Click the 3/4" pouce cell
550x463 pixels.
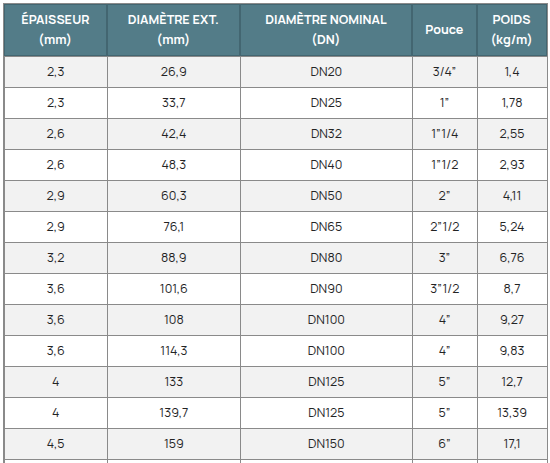[444, 72]
